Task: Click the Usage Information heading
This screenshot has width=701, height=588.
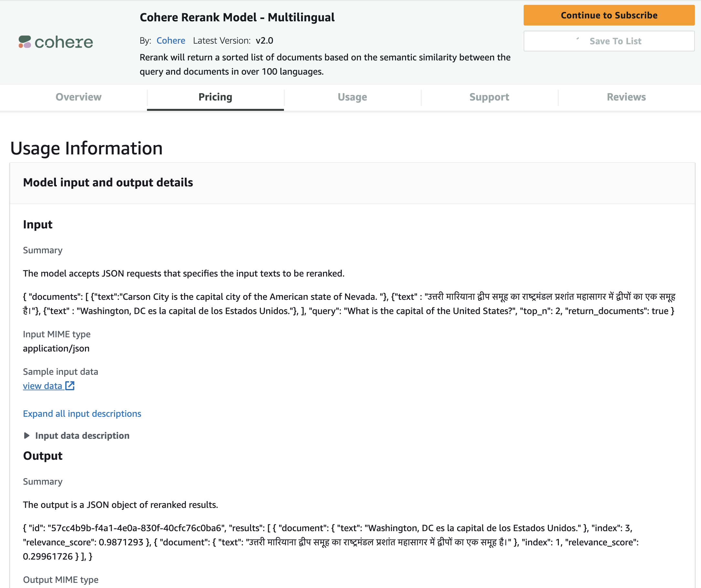Action: pyautogui.click(x=87, y=148)
